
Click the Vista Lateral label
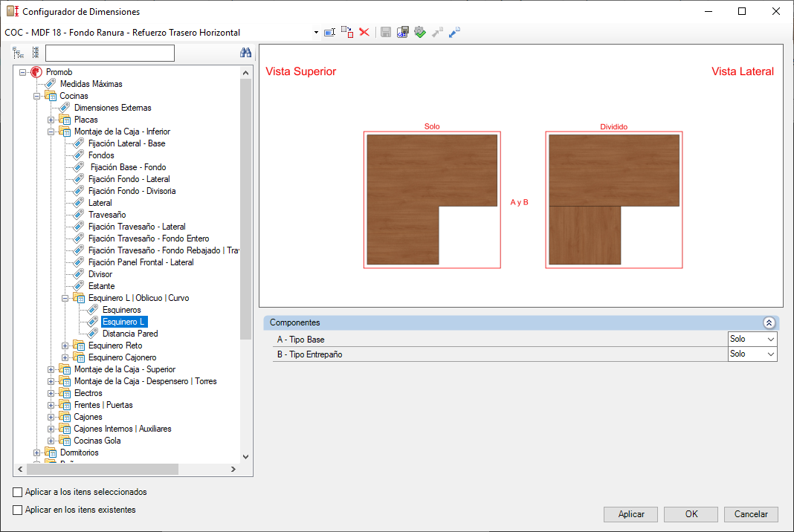743,71
